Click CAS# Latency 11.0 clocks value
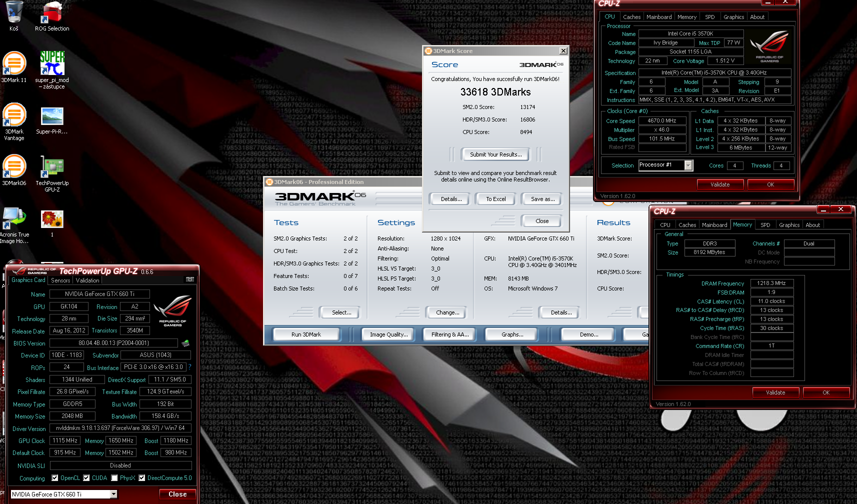Viewport: 857px width, 504px height. coord(771,301)
